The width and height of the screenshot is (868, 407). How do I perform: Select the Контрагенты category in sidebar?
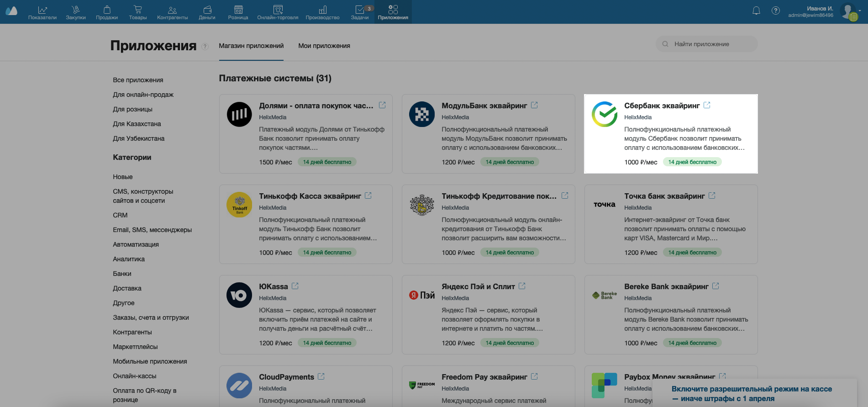(x=132, y=332)
